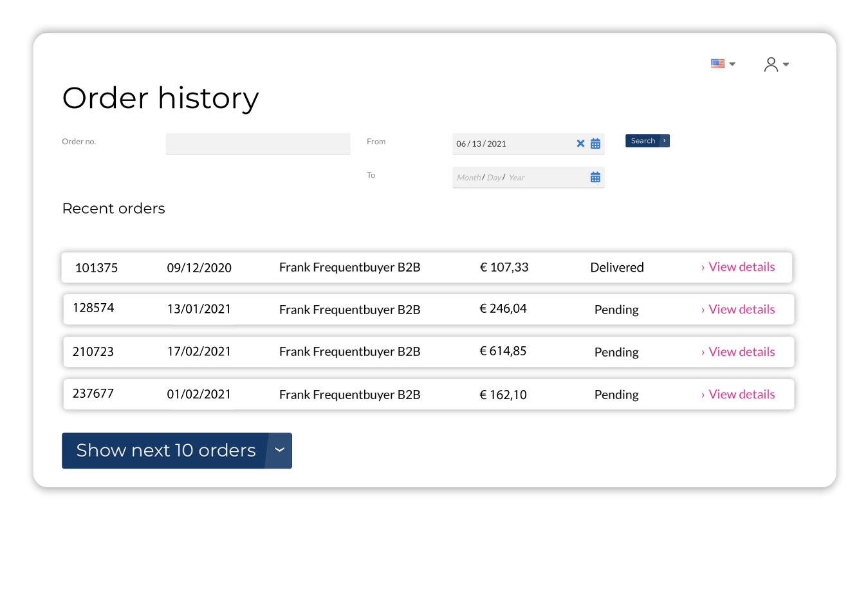Clear the From date with X icon
Viewport: 868px width, 607px height.
click(x=580, y=144)
